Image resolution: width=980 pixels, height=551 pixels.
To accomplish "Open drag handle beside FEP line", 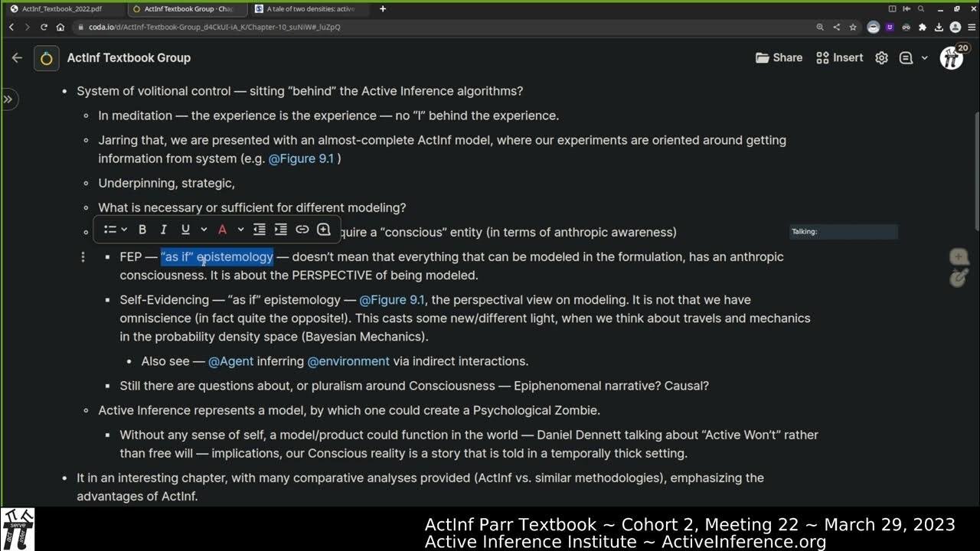I will (x=83, y=257).
